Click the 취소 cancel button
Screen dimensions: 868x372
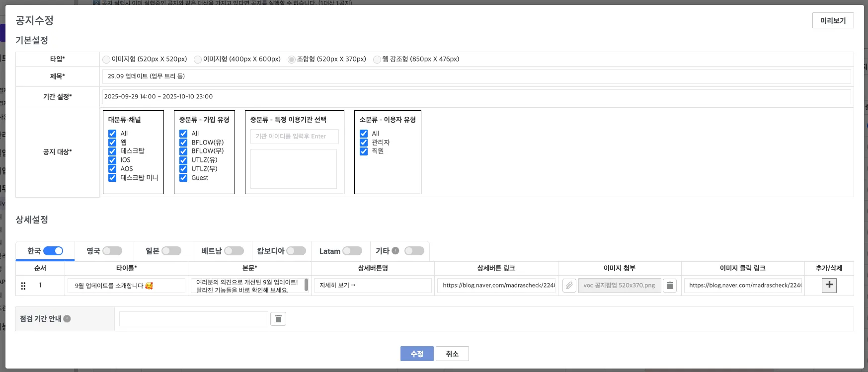(452, 354)
